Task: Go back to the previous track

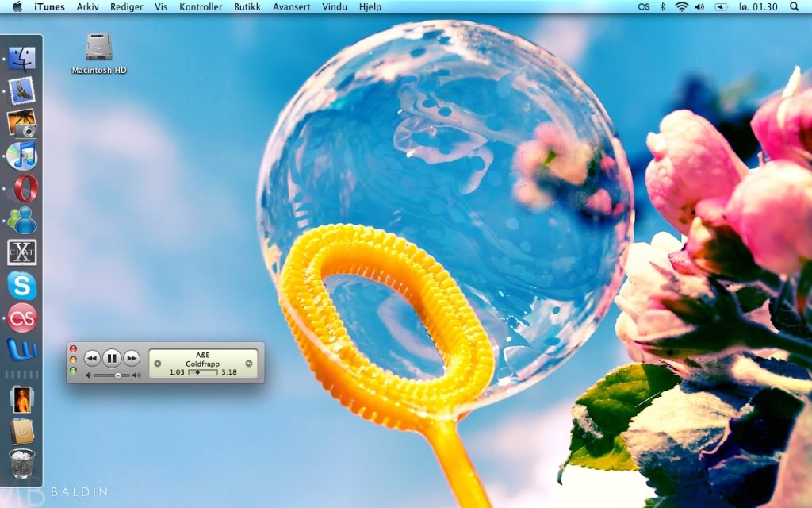Action: (92, 358)
